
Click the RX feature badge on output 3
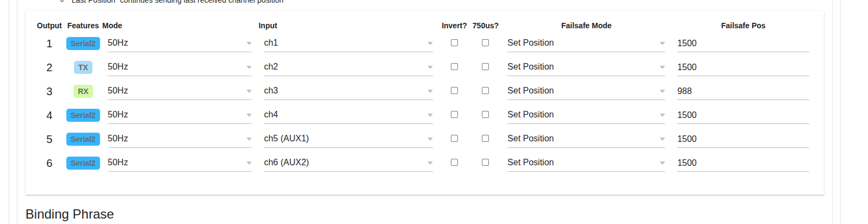pos(83,91)
